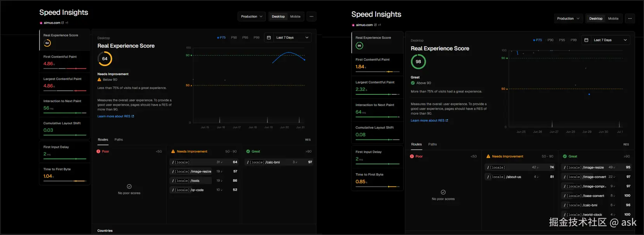Click small 98 ring in right sidebar card
The image size is (644, 235).
click(x=359, y=45)
